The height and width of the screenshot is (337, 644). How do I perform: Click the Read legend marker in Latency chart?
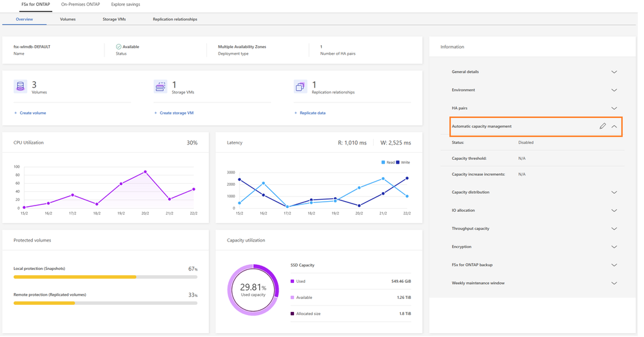(384, 162)
